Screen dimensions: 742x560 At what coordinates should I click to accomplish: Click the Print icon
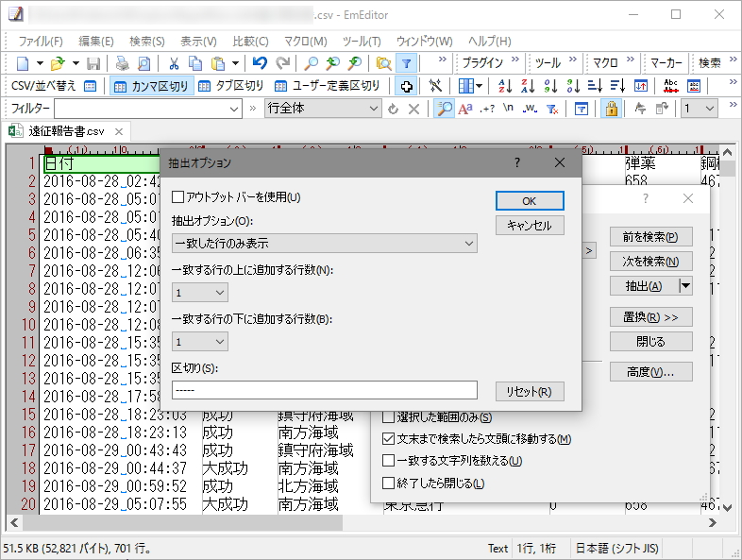click(123, 63)
